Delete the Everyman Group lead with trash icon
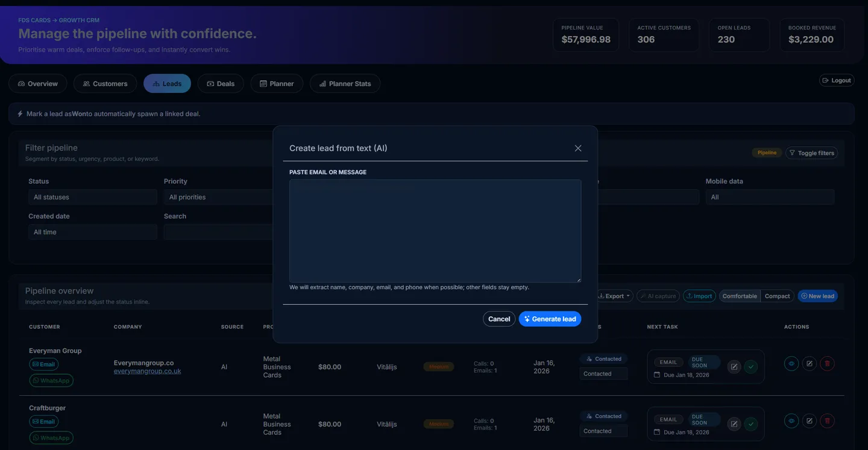Image resolution: width=868 pixels, height=450 pixels. (827, 364)
